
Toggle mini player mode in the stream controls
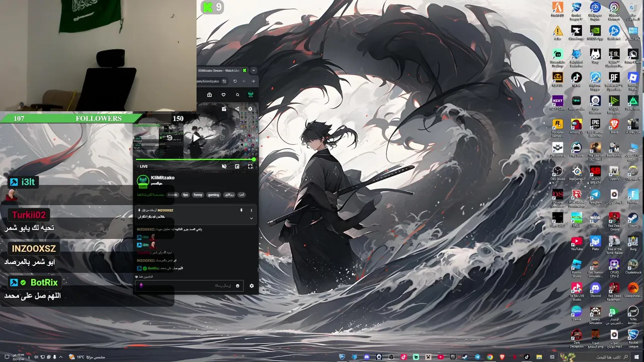237,166
